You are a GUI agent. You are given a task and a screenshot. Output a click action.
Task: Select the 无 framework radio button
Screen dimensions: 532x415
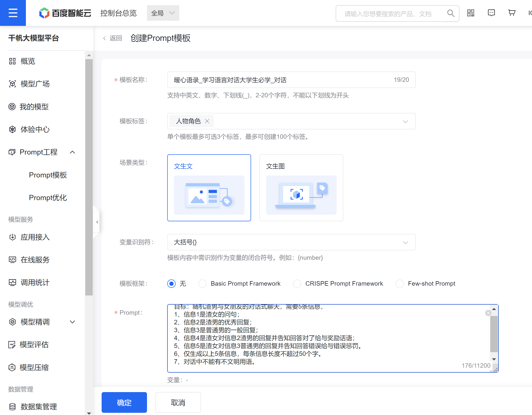(x=171, y=284)
